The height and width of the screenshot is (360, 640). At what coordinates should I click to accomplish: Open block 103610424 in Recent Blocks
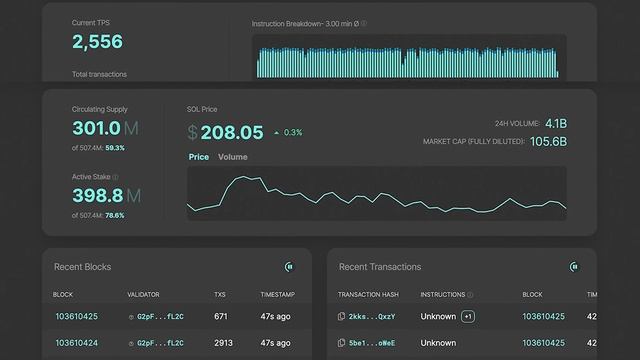[76, 343]
